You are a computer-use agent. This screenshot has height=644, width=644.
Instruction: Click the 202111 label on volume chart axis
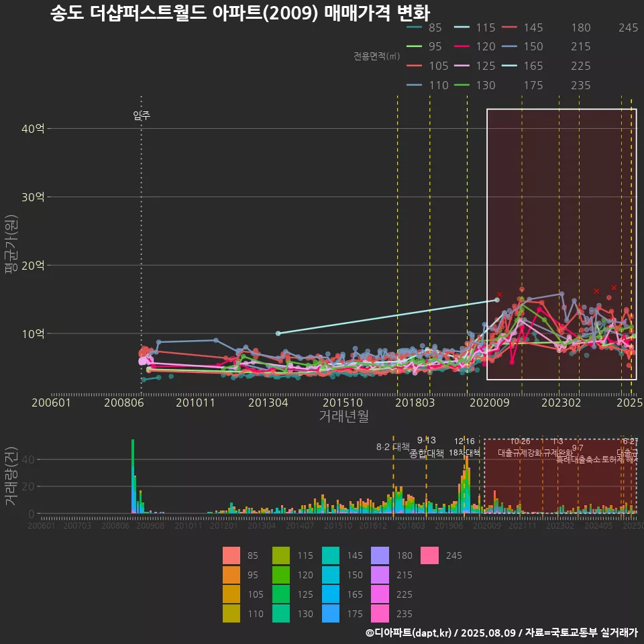(523, 526)
